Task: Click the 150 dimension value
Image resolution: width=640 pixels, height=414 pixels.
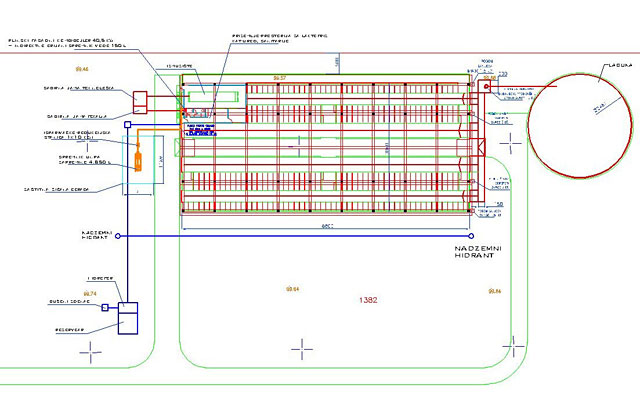Action: click(498, 204)
